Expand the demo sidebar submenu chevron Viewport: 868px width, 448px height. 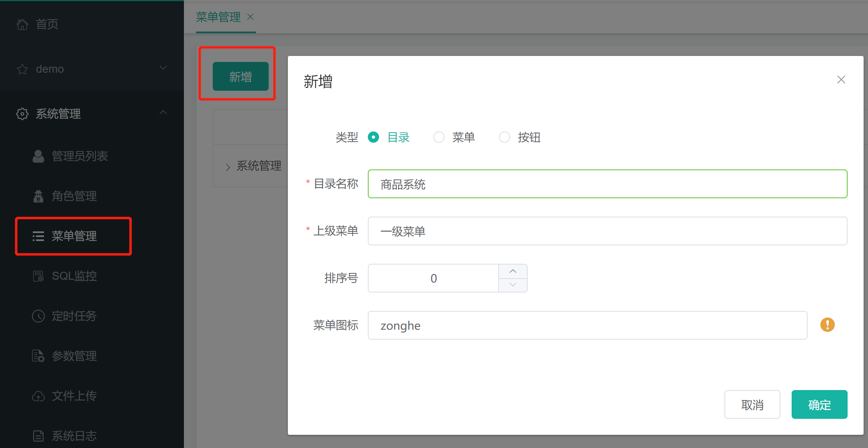click(163, 68)
